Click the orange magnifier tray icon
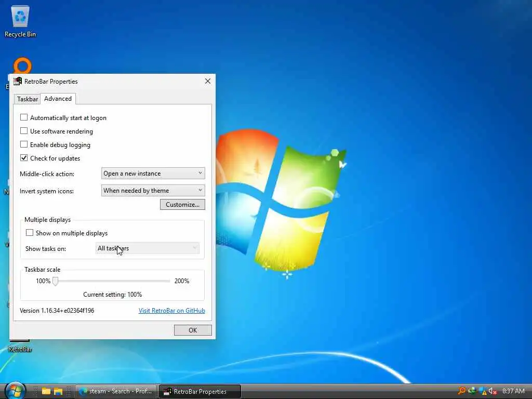 point(461,391)
